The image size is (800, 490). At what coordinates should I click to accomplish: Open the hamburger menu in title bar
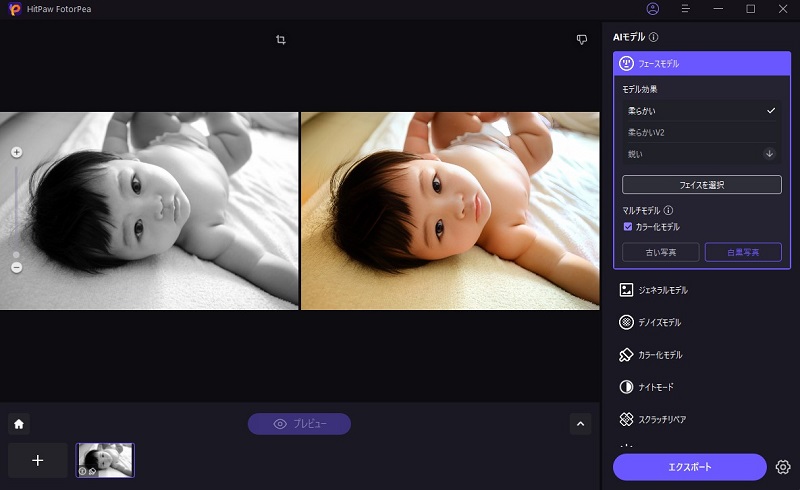(685, 9)
